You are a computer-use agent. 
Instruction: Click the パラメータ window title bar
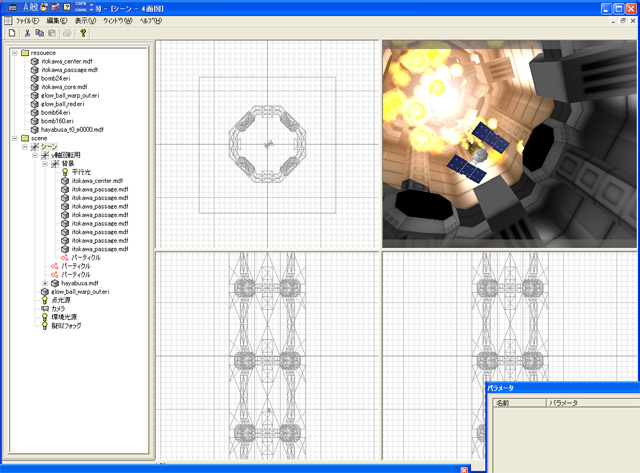click(563, 388)
